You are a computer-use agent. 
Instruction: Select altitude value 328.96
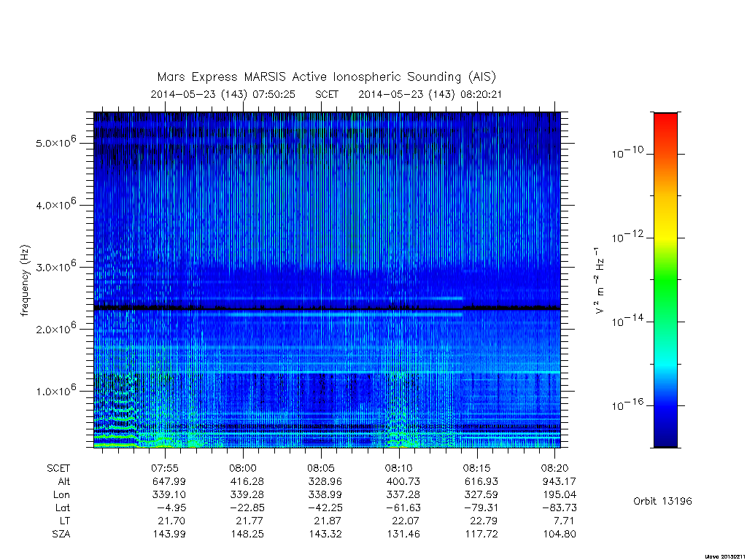pyautogui.click(x=325, y=481)
